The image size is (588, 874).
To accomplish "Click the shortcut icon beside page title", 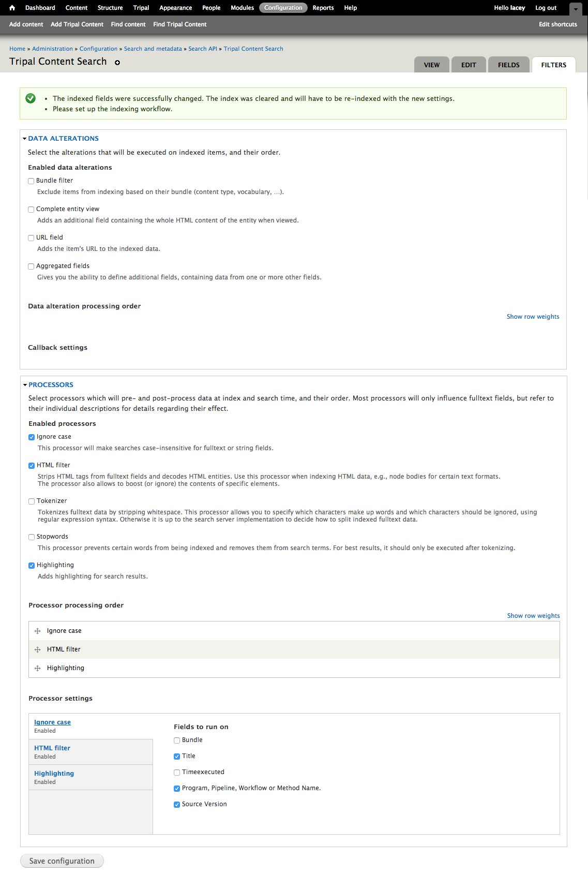I will click(117, 63).
